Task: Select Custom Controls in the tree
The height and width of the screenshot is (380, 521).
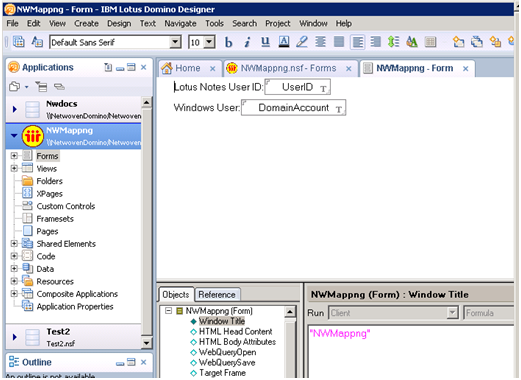Action: 66,206
